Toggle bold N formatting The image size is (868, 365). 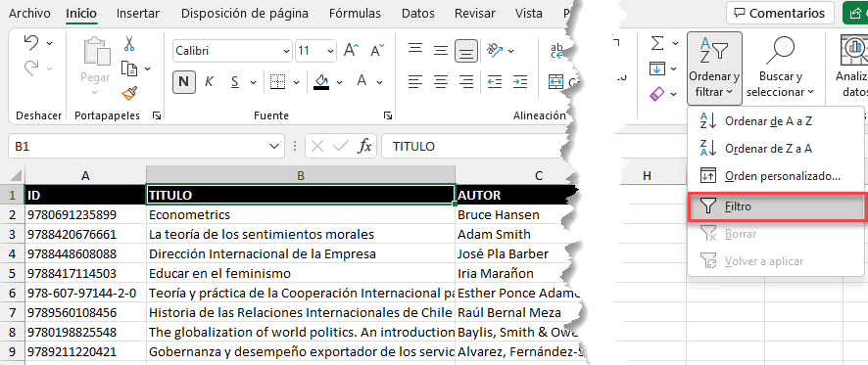184,82
